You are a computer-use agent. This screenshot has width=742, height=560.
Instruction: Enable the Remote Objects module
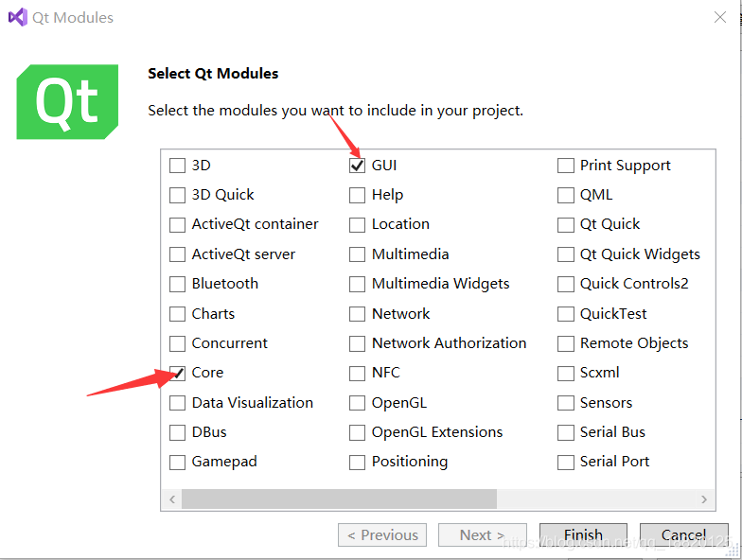coord(566,343)
